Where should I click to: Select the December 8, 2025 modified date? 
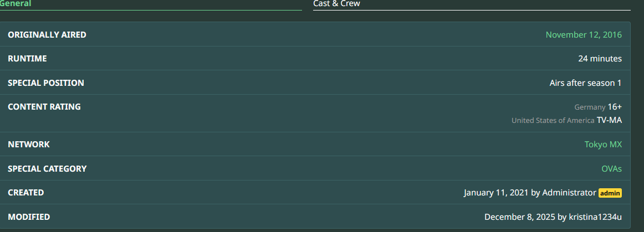click(x=519, y=217)
